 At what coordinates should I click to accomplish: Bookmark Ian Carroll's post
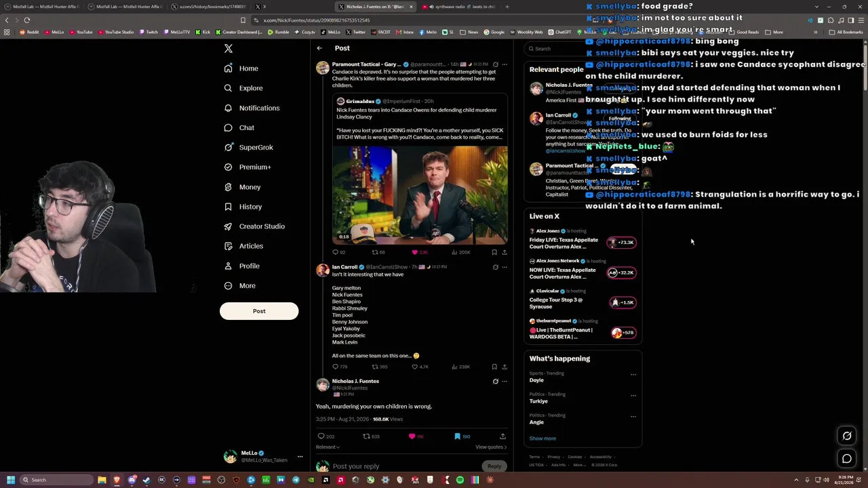pos(494,367)
